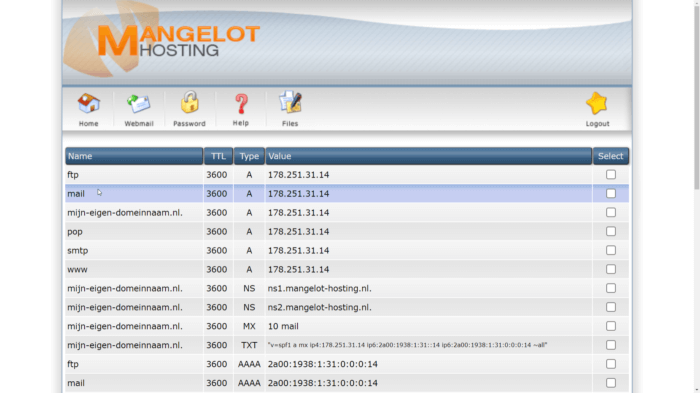This screenshot has height=393, width=700.
Task: Click the Password lock icon
Action: (x=189, y=103)
